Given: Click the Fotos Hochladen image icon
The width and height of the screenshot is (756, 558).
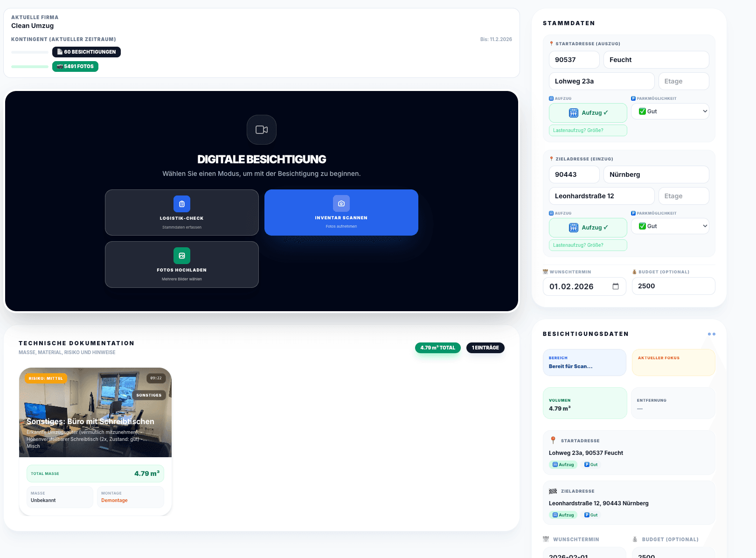Looking at the screenshot, I should [x=182, y=256].
